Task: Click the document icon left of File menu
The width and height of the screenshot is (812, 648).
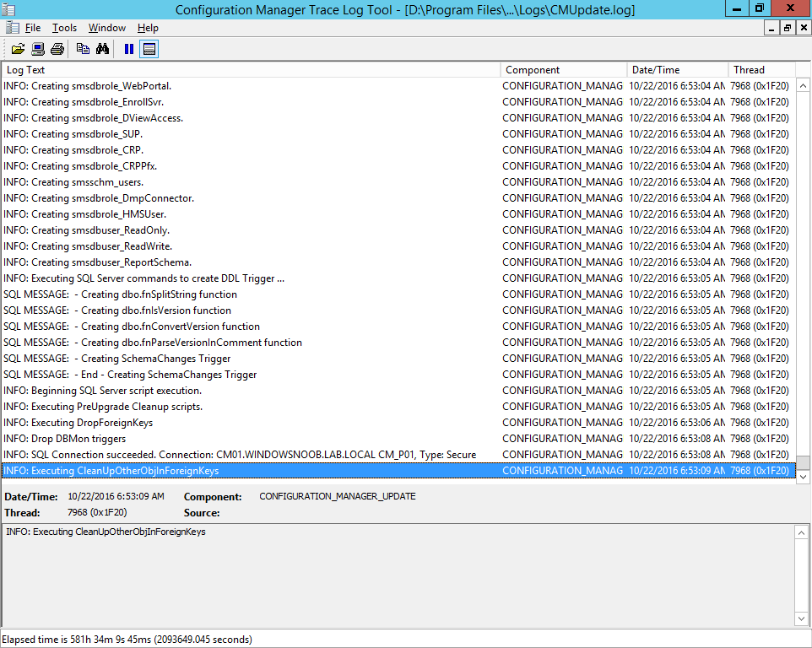Action: point(12,28)
